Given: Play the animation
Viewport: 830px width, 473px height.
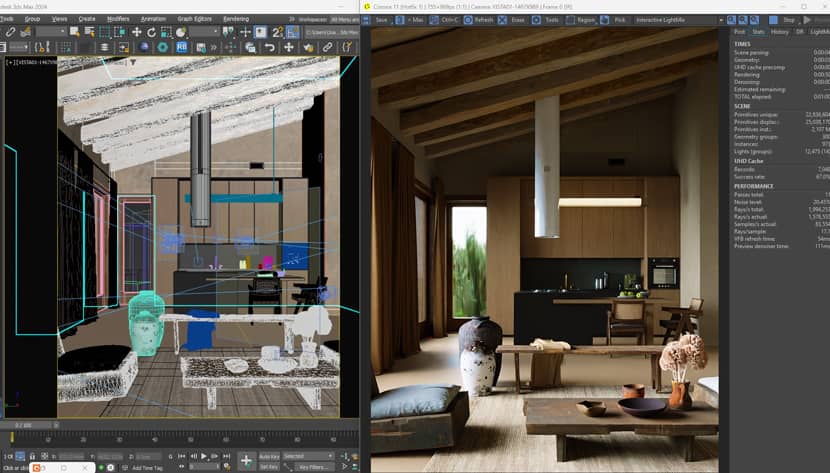Looking at the screenshot, I should click(x=204, y=456).
